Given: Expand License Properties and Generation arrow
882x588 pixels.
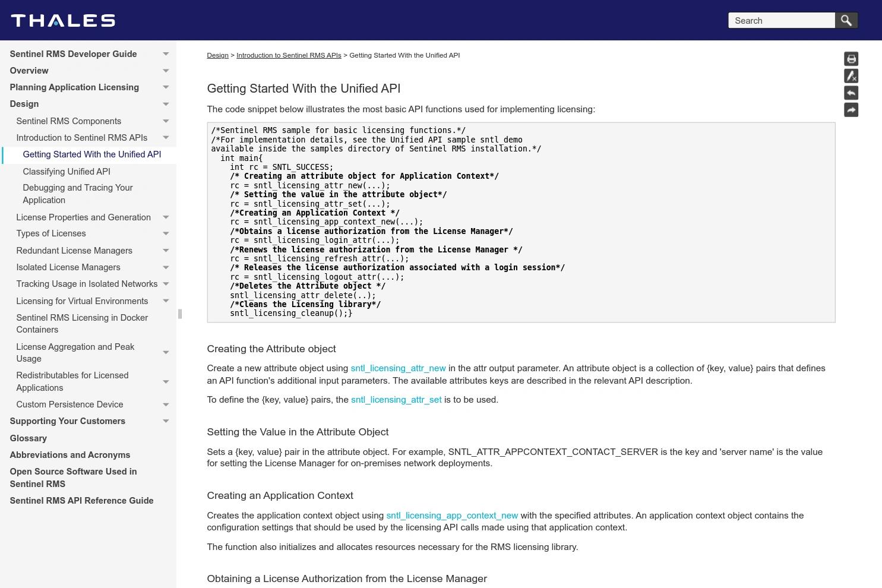Looking at the screenshot, I should pyautogui.click(x=166, y=217).
